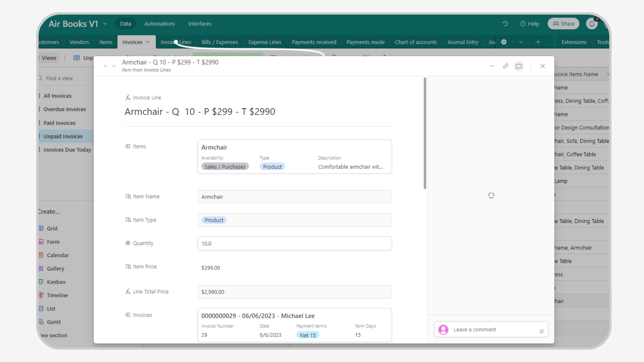Open Help menu
Image resolution: width=644 pixels, height=362 pixels.
point(530,23)
